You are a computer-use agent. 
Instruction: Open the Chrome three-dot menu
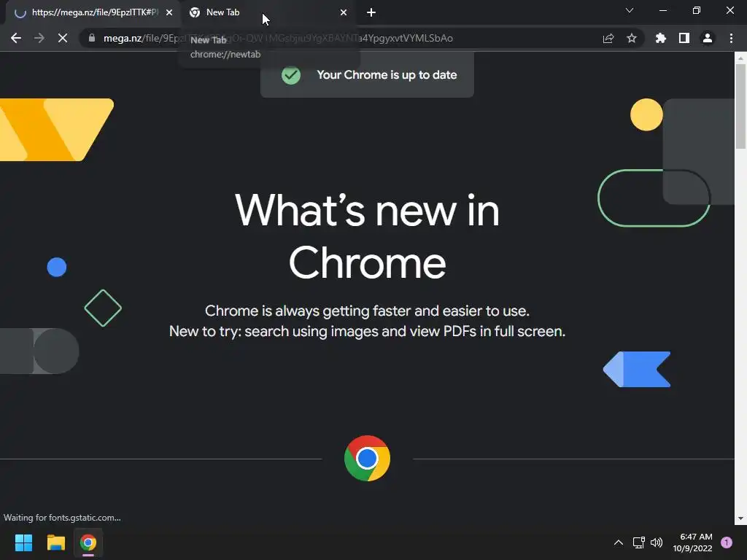point(731,38)
